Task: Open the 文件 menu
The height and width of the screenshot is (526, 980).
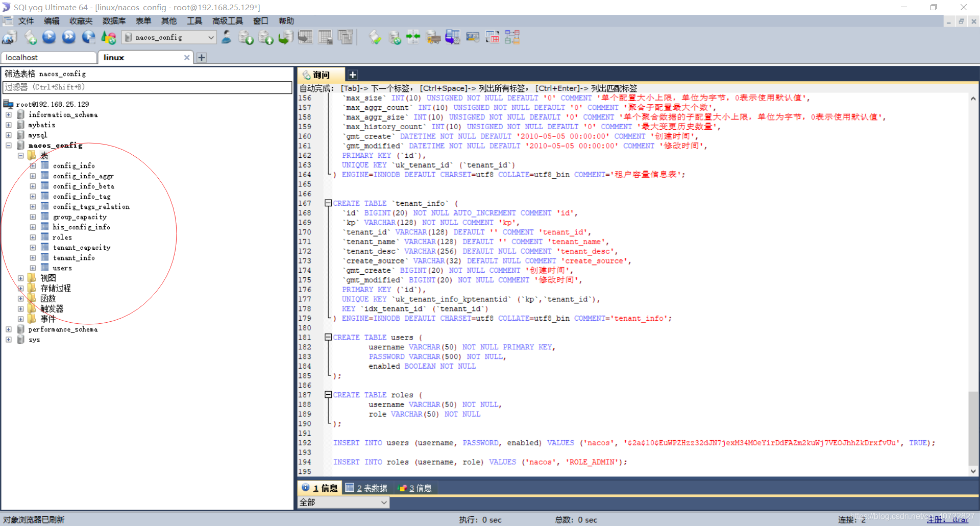Action: pos(26,21)
